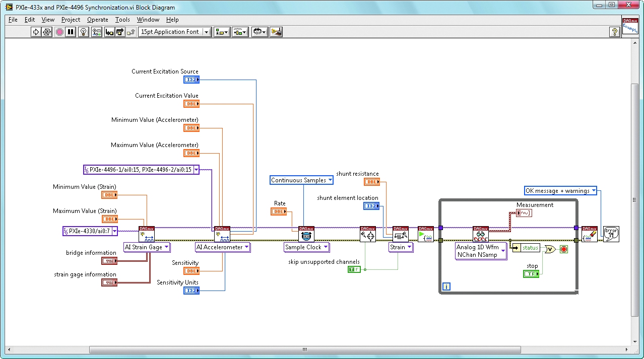Open the Tools menu

[x=122, y=20]
